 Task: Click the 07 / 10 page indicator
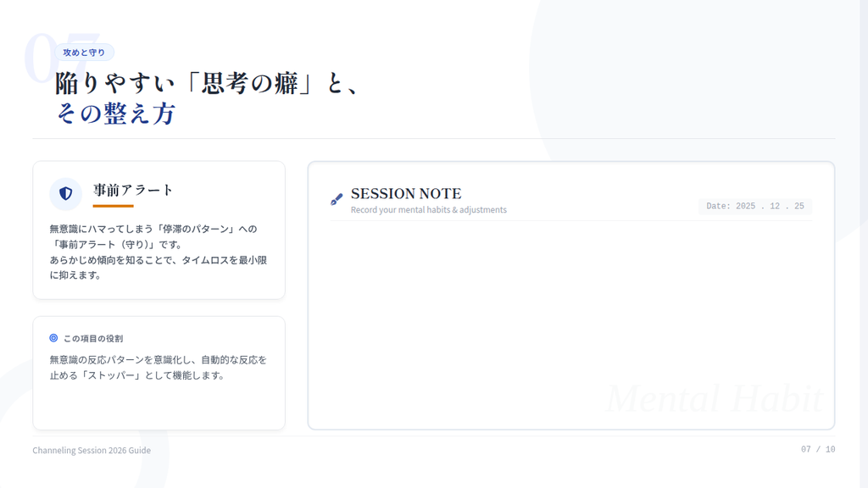(817, 449)
